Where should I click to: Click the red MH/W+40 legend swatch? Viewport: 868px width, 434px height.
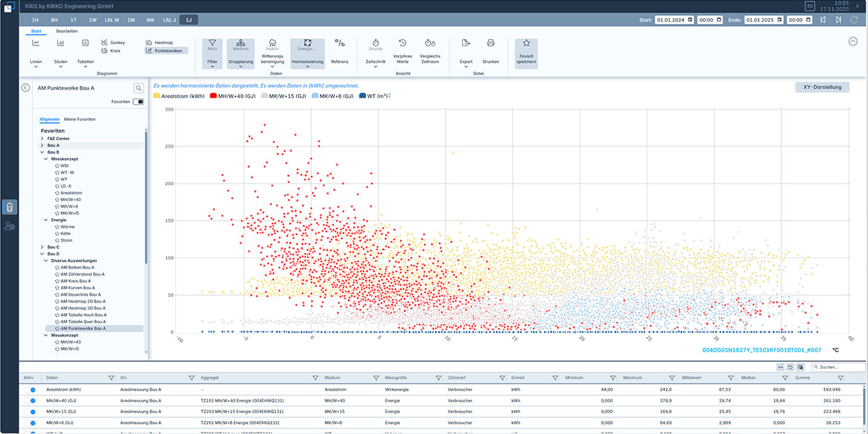214,96
